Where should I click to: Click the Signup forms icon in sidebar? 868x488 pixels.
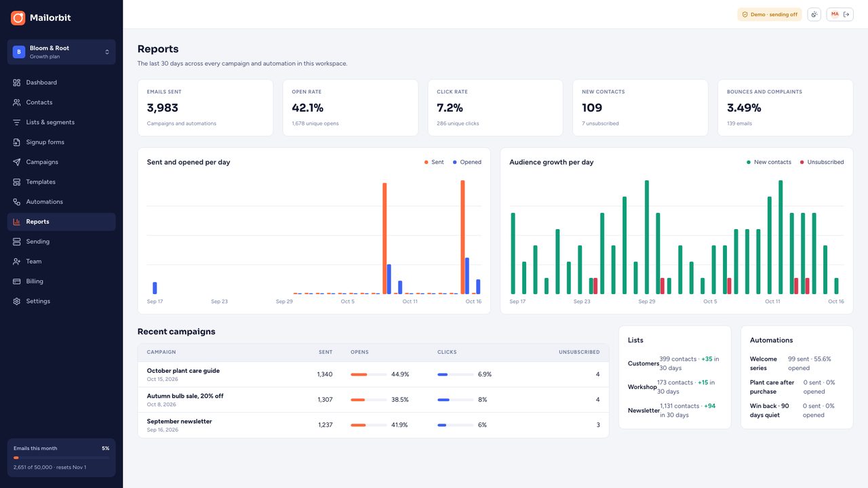pos(17,142)
